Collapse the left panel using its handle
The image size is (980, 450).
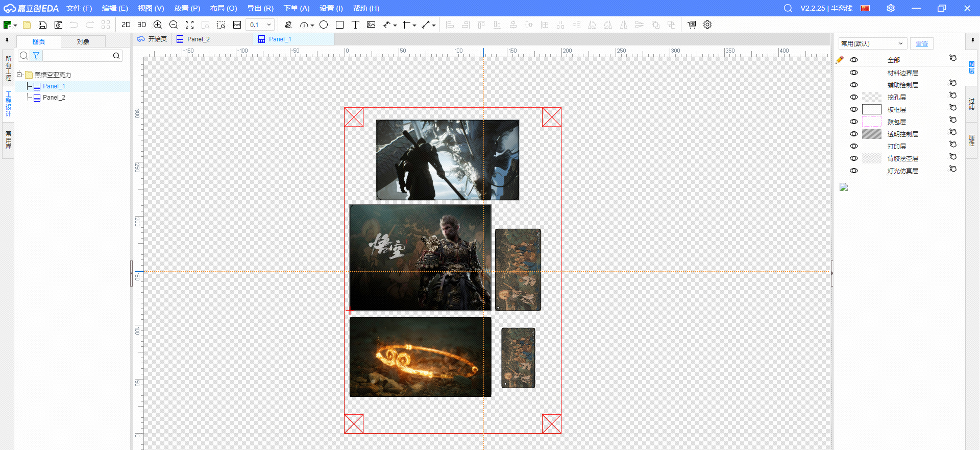click(131, 273)
